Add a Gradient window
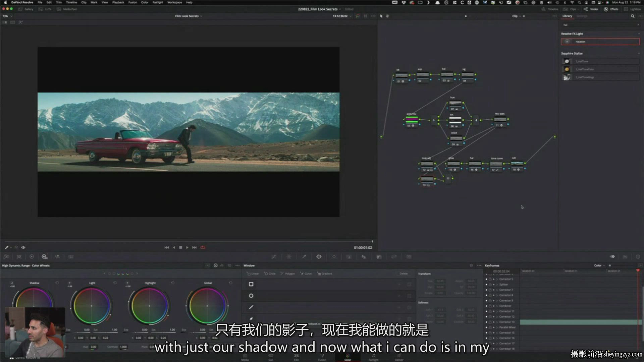 coord(325,274)
